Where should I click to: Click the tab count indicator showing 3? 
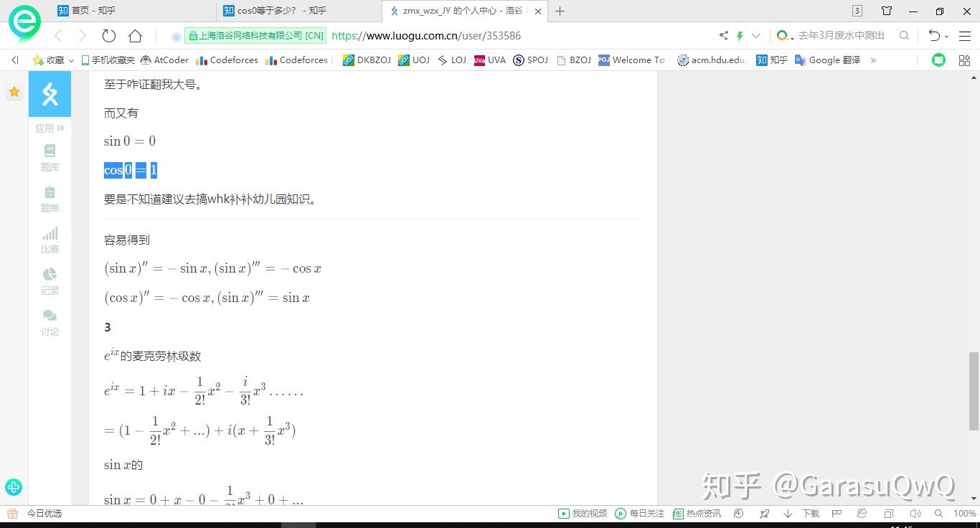[857, 11]
